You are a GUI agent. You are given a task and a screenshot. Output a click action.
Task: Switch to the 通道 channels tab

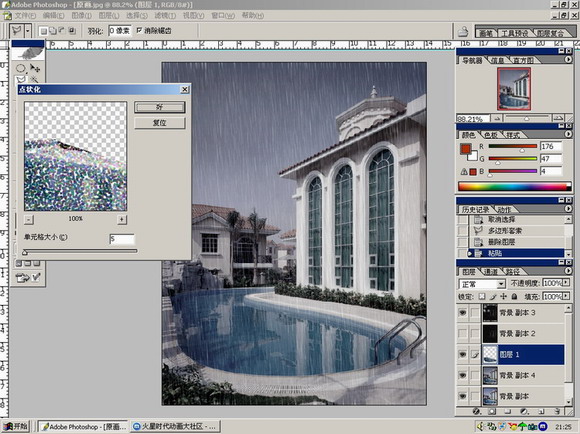pyautogui.click(x=491, y=272)
